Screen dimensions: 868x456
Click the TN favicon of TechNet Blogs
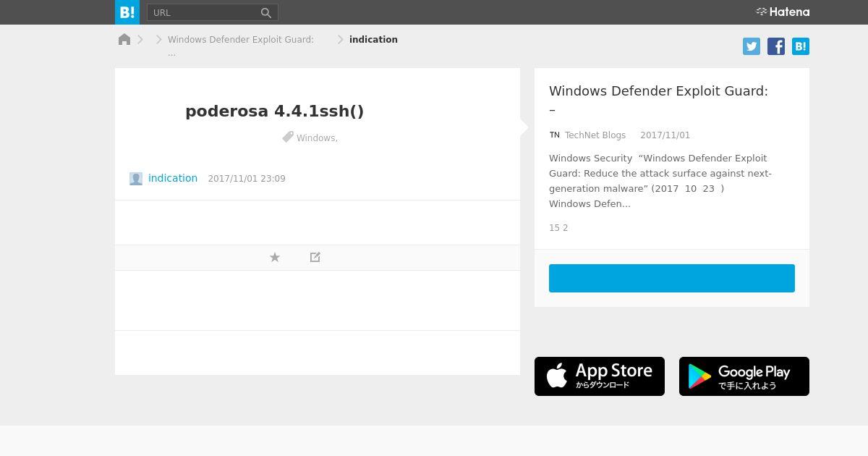[555, 135]
